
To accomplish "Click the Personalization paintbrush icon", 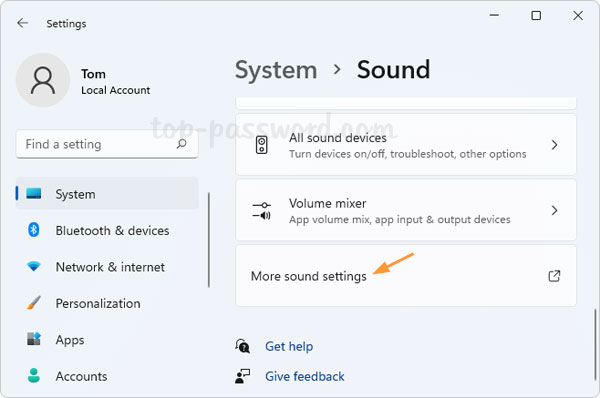I will [34, 303].
